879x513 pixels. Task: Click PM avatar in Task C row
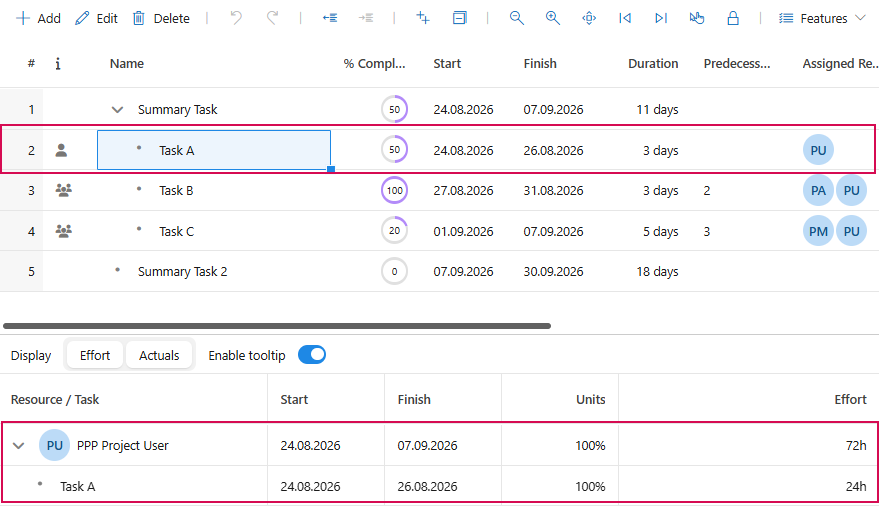tap(818, 230)
